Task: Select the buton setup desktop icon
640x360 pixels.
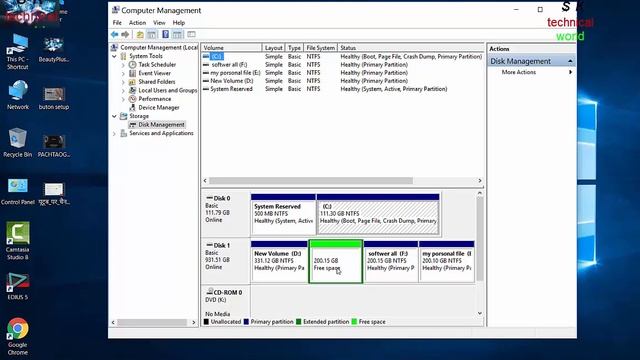Action: [54, 98]
